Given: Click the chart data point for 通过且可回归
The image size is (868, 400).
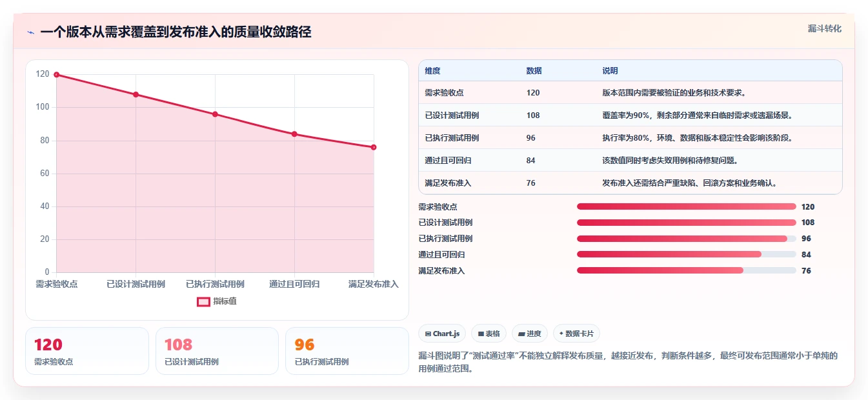Looking at the screenshot, I should (x=294, y=134).
